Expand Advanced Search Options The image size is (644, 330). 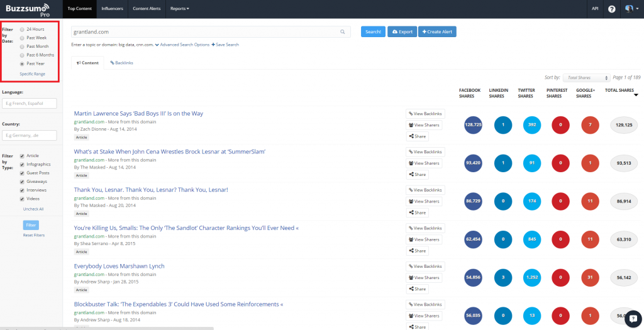point(182,45)
